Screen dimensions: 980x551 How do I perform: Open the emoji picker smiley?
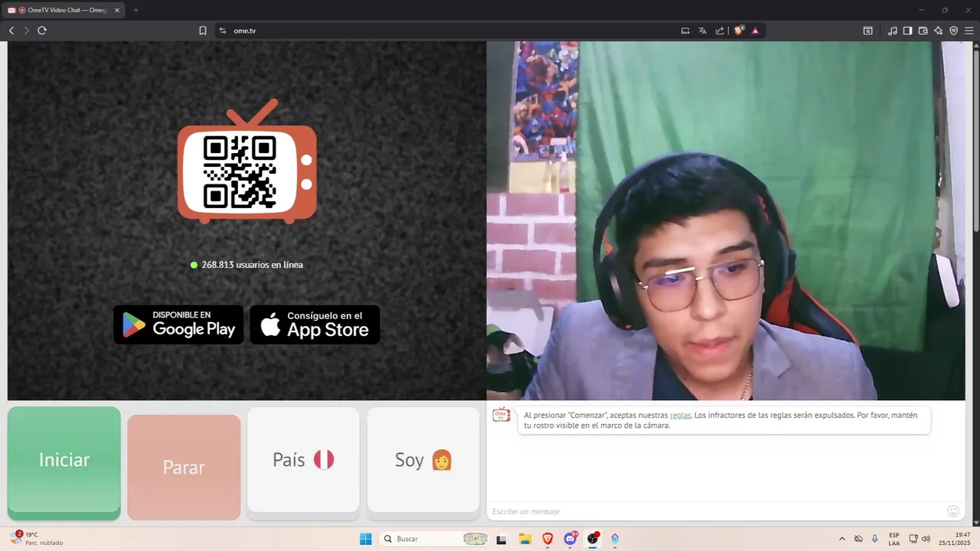tap(953, 511)
